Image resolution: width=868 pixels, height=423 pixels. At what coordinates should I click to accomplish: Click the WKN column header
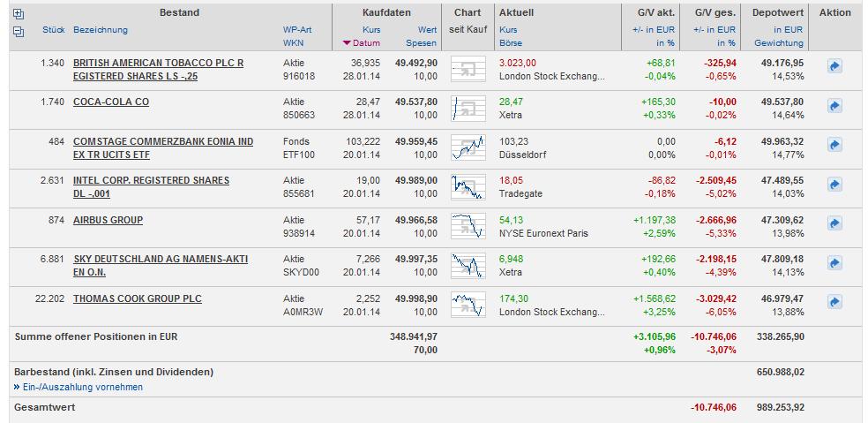point(293,42)
